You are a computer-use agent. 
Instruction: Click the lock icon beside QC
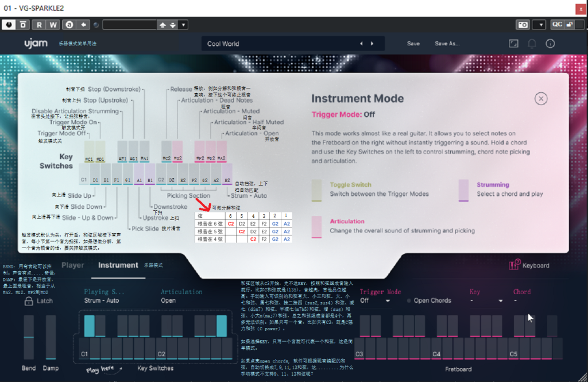(569, 24)
